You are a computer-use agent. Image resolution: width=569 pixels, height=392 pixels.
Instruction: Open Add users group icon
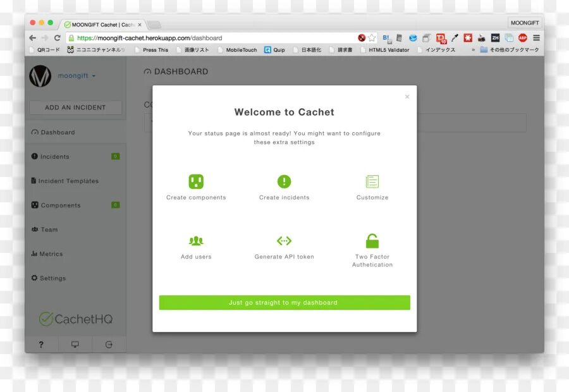tap(196, 241)
